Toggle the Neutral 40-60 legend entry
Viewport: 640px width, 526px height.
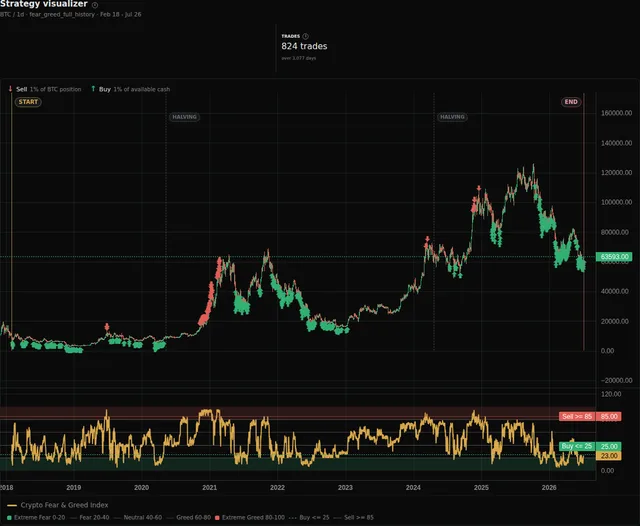click(138, 517)
